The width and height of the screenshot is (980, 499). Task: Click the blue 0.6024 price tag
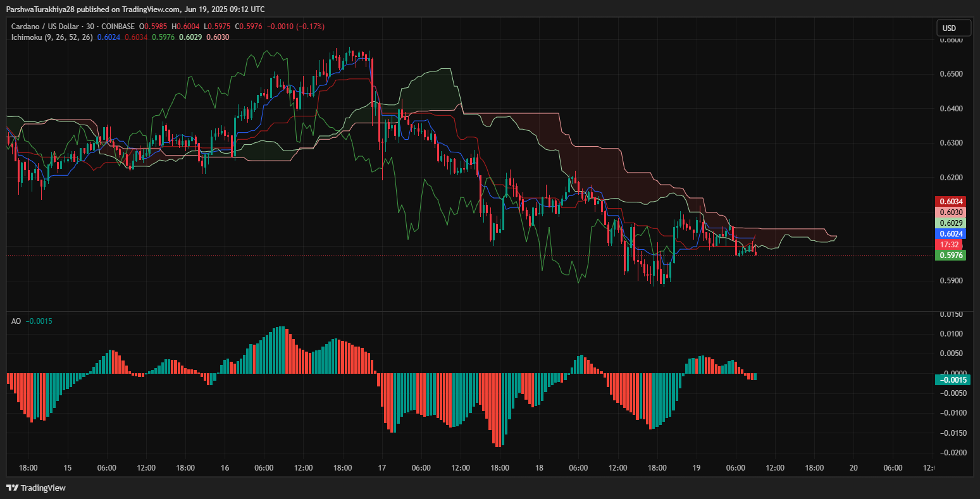click(950, 234)
